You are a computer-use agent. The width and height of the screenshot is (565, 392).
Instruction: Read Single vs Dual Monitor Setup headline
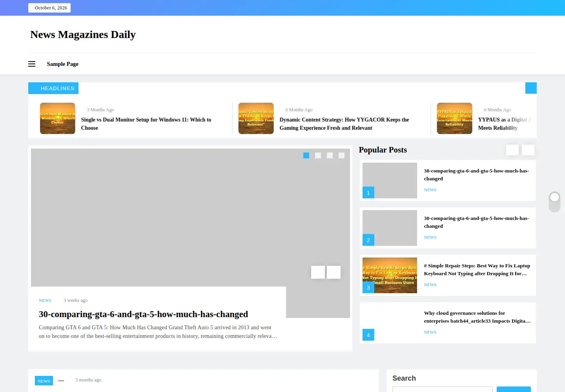coord(146,124)
